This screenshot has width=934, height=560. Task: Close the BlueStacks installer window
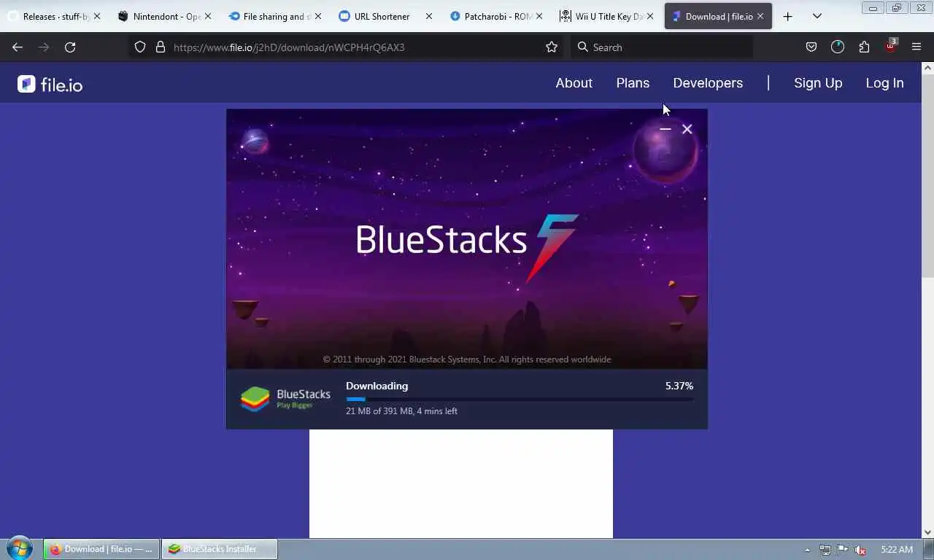687,129
